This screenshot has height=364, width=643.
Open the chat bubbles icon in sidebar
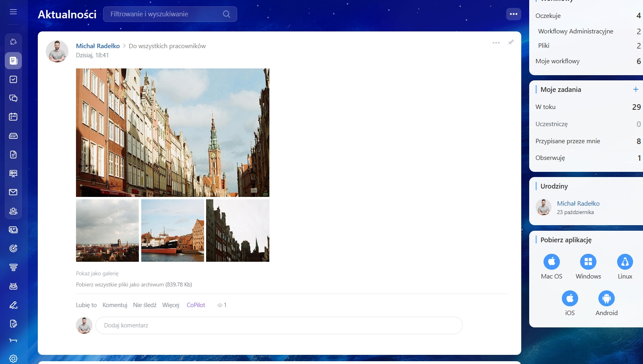(13, 98)
